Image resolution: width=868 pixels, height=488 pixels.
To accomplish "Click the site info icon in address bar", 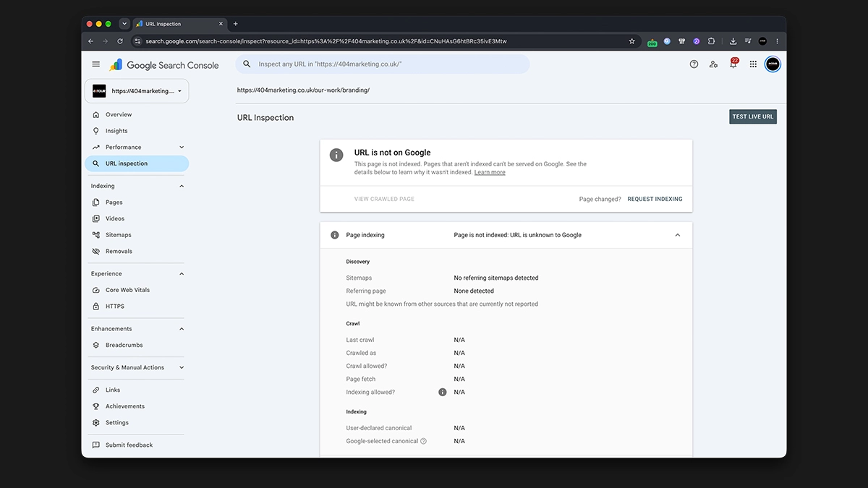I will (x=137, y=41).
